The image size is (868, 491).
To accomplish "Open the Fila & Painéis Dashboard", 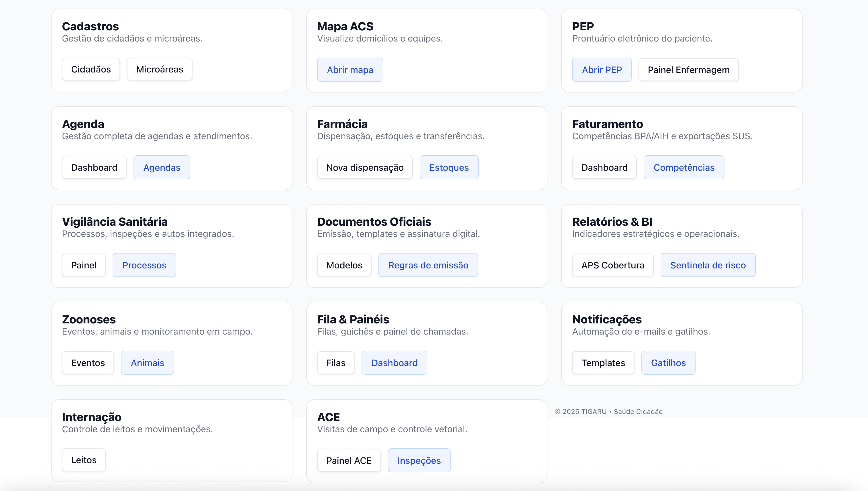I will point(394,363).
